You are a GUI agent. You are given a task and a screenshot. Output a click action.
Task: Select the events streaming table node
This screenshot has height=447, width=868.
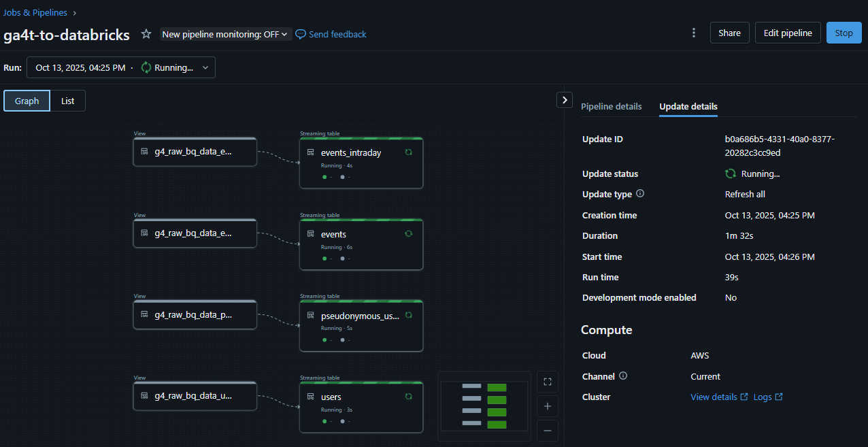click(x=361, y=244)
